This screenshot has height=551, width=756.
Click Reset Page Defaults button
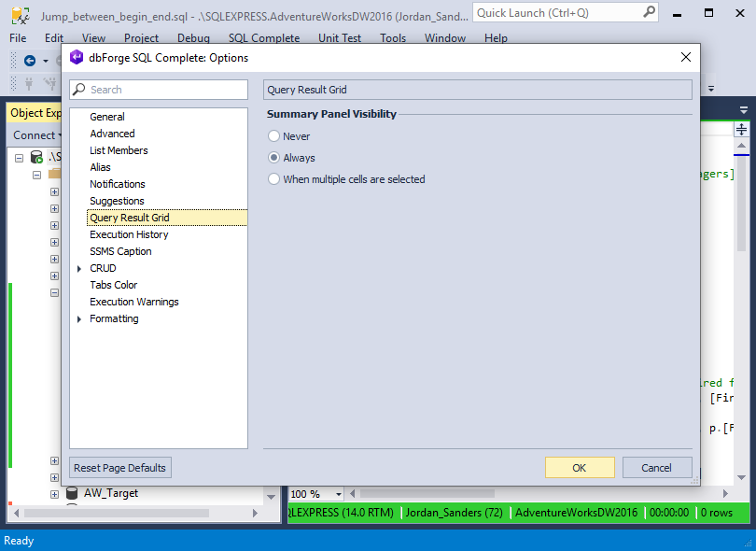[x=120, y=468]
